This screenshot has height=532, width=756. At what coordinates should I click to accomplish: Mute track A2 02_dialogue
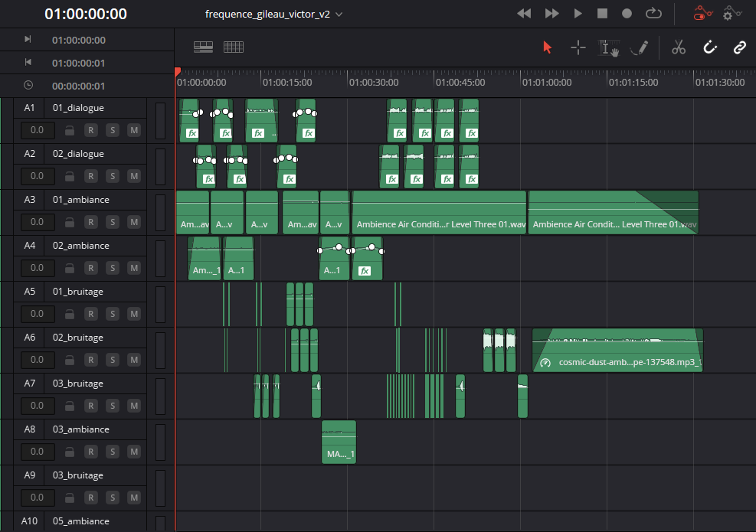click(134, 176)
